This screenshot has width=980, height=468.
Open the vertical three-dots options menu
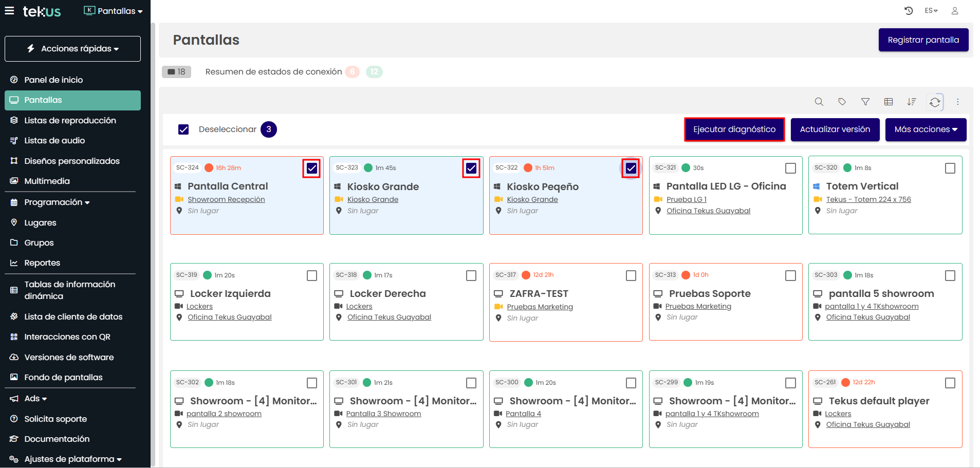[x=957, y=102]
